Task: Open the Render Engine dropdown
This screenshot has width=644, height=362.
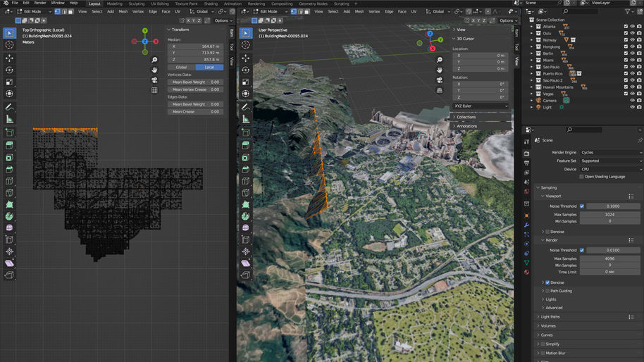Action: (611, 152)
